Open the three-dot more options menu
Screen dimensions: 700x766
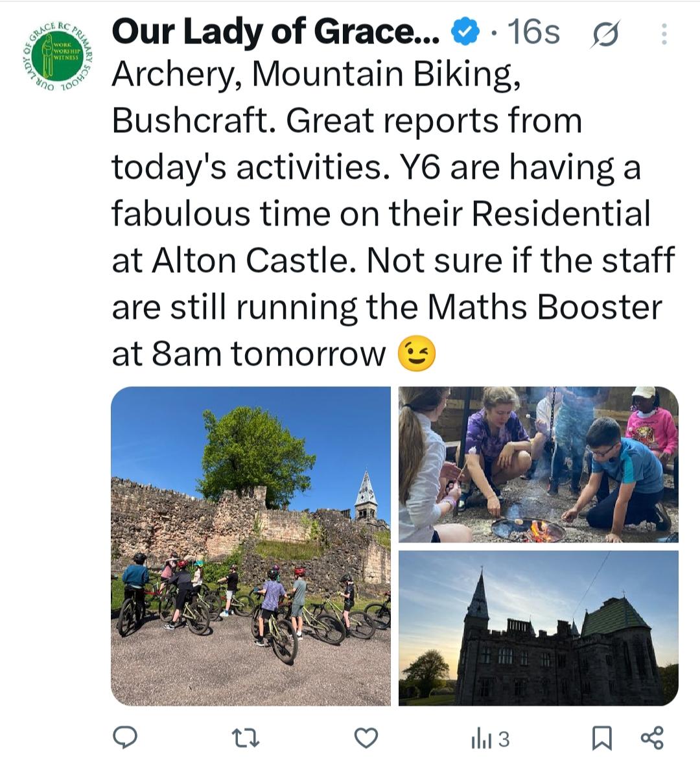(664, 34)
